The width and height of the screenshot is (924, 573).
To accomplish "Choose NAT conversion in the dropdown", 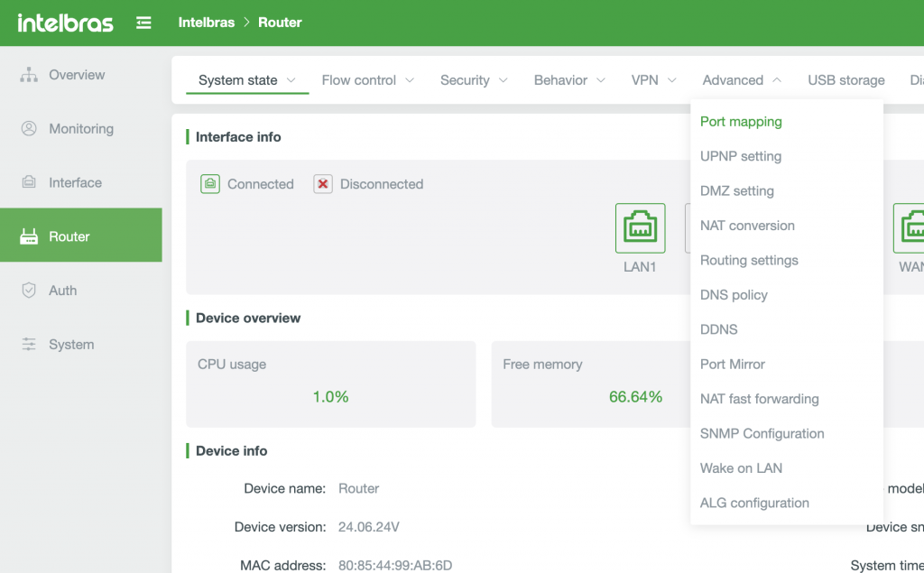I will pos(747,226).
